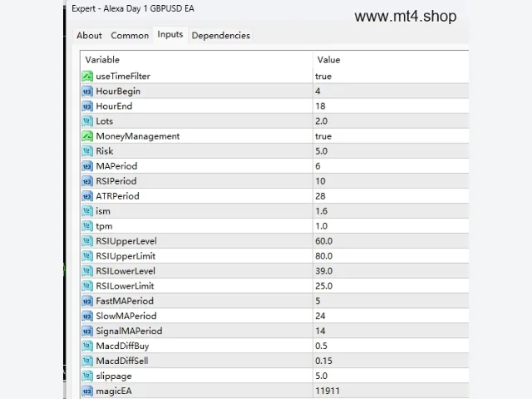Viewport: 532px width, 399px height.
Task: Click the MoneyManagement boolean icon
Action: coord(87,136)
